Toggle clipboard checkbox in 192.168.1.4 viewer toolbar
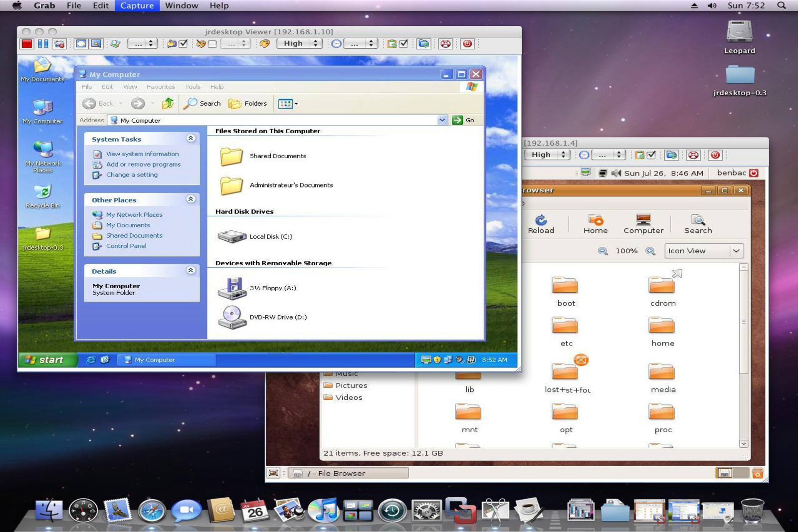Screen dimensions: 798x532 651,155
